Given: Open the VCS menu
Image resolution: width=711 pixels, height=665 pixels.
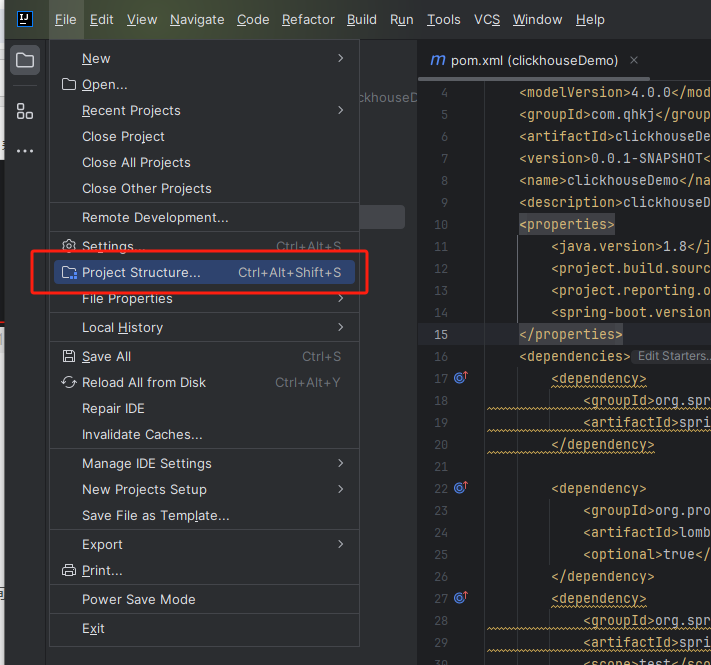Looking at the screenshot, I should tap(487, 19).
